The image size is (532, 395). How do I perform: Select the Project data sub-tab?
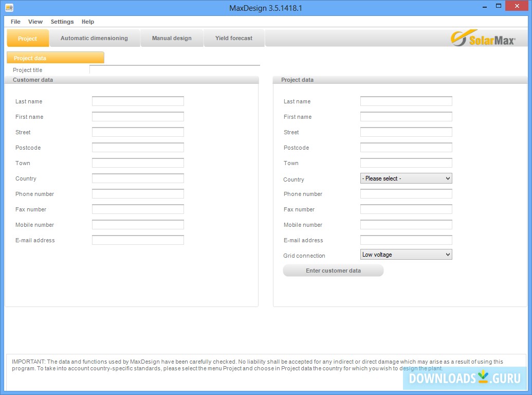(x=56, y=58)
